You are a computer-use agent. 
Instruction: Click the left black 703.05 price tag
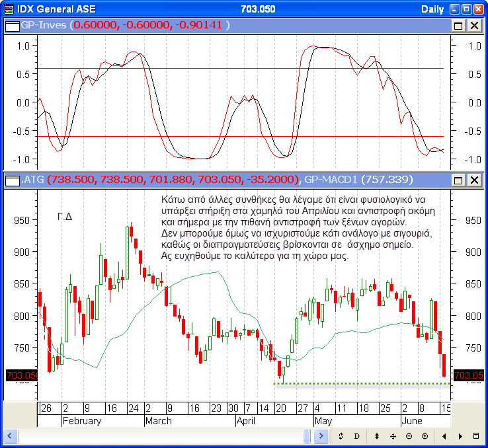pyautogui.click(x=22, y=375)
